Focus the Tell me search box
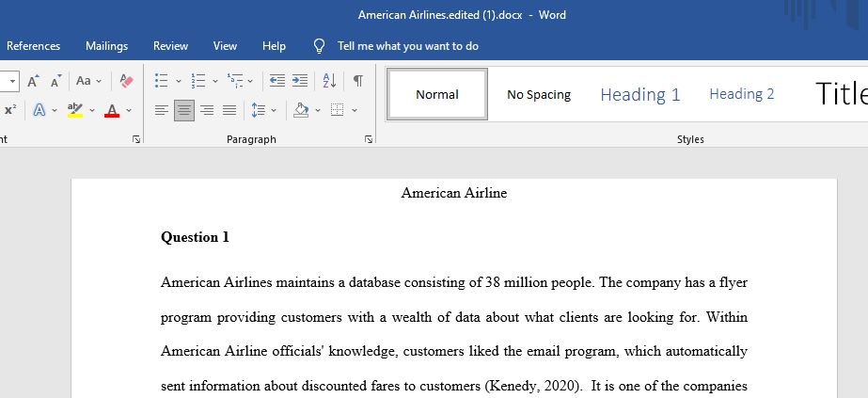This screenshot has height=398, width=868. click(408, 46)
